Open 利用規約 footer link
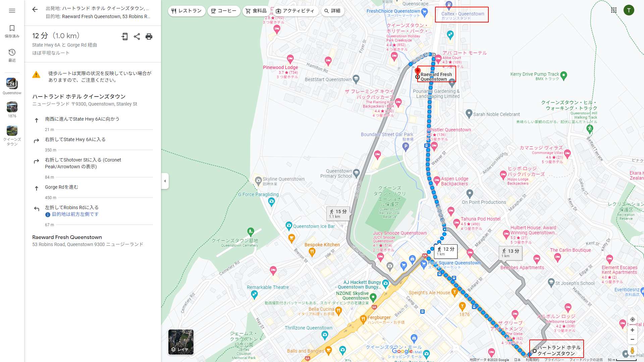The image size is (644, 362). [x=532, y=360]
